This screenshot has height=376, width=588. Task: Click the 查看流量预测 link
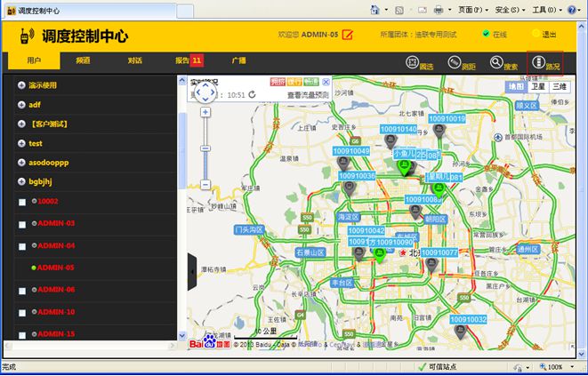coord(308,95)
